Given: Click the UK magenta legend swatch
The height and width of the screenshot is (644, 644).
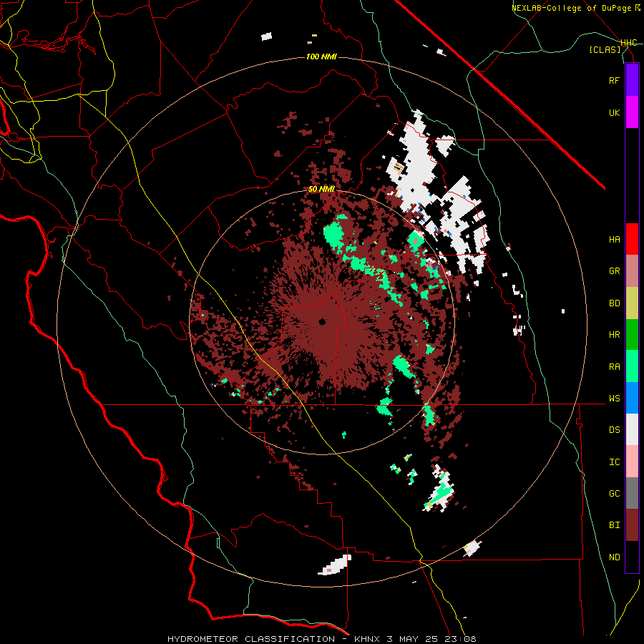Looking at the screenshot, I should pos(632,112).
